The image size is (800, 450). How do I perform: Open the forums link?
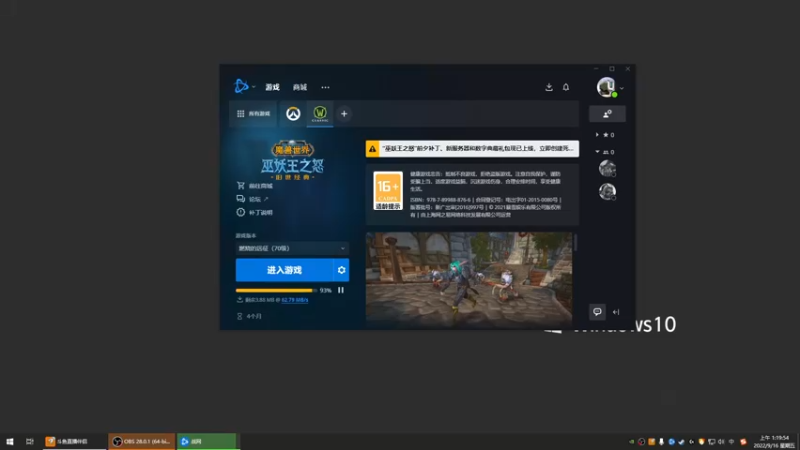tap(253, 199)
